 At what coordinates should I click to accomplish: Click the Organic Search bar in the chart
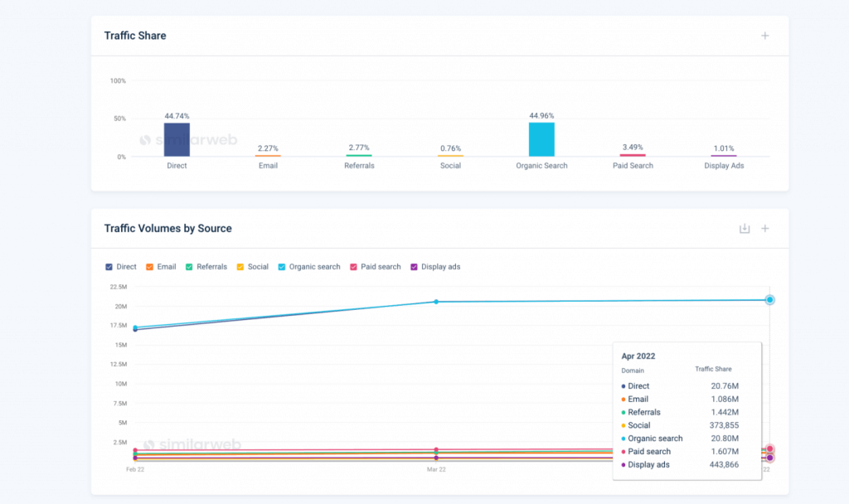[541, 138]
